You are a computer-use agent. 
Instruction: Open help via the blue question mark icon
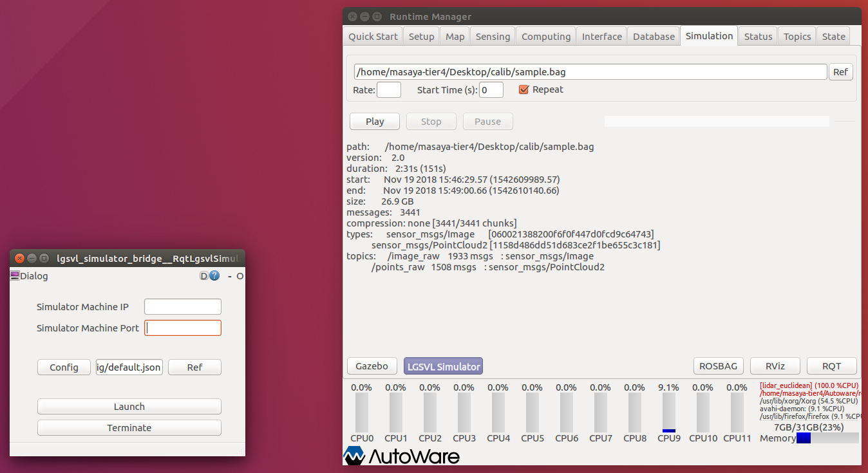(x=214, y=275)
